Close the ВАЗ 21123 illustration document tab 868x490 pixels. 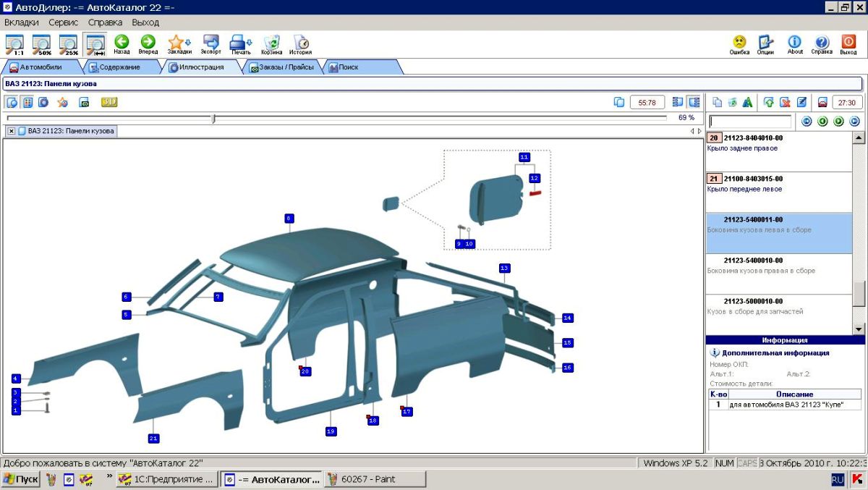12,131
